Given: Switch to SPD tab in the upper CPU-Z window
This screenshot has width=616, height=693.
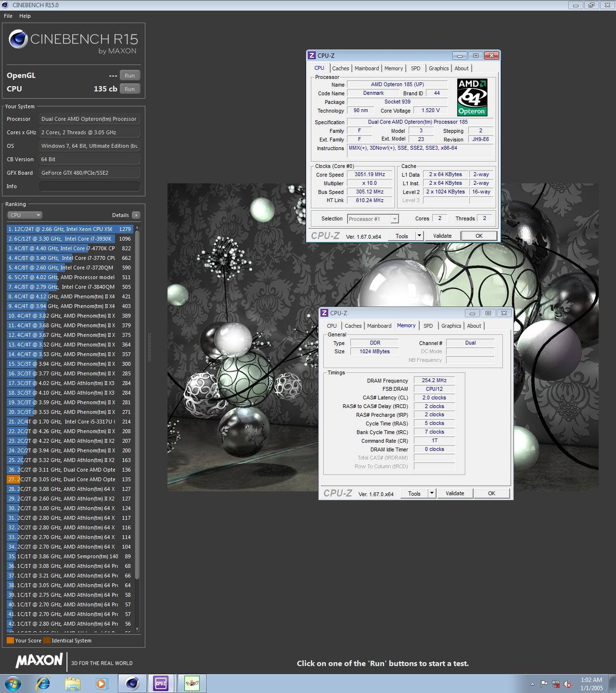Looking at the screenshot, I should pos(416,68).
